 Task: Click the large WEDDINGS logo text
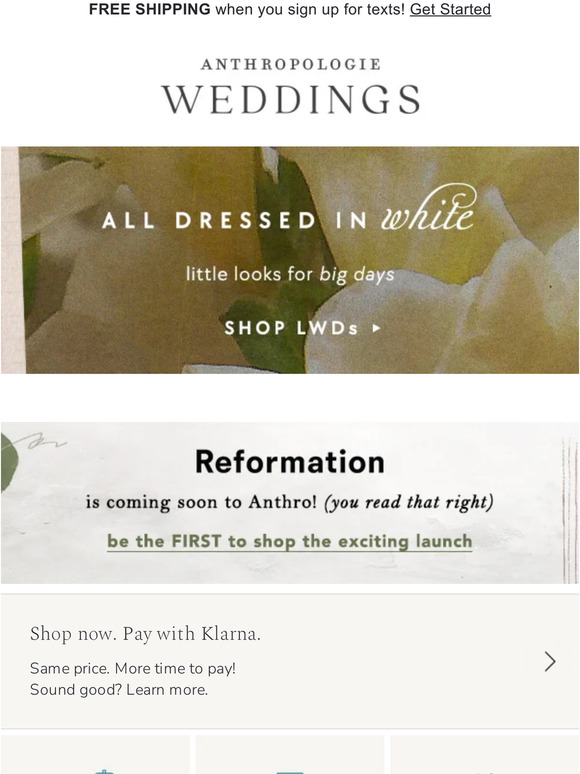click(x=291, y=99)
